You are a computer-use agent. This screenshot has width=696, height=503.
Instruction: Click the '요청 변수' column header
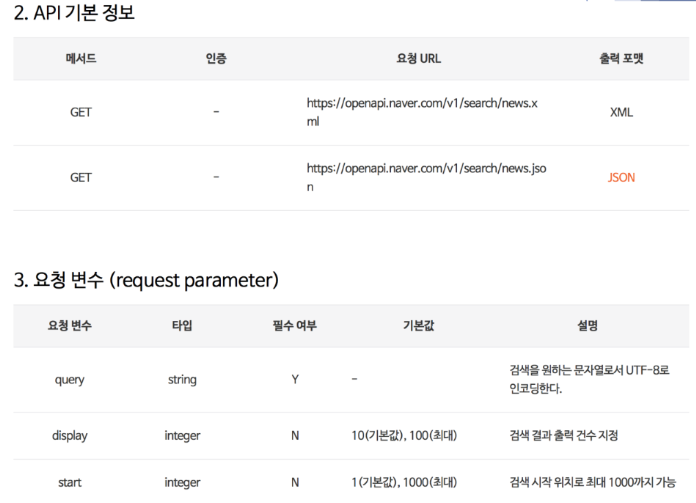point(70,326)
